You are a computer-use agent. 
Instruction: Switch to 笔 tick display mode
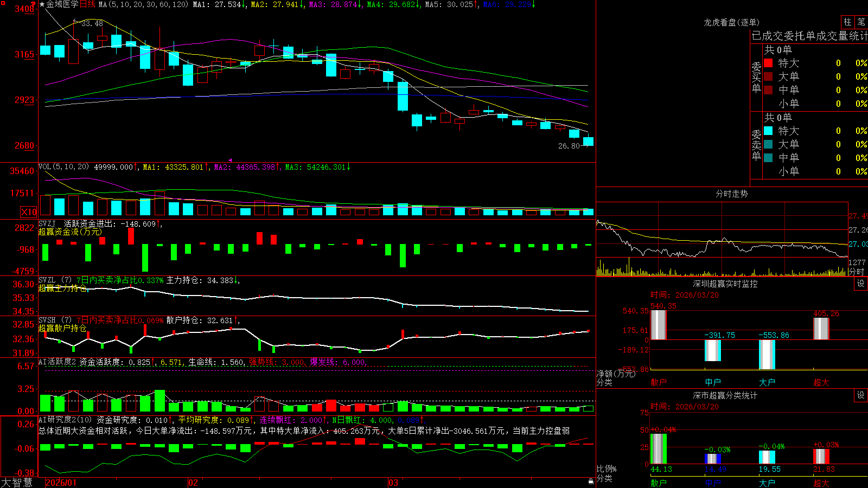(x=861, y=22)
